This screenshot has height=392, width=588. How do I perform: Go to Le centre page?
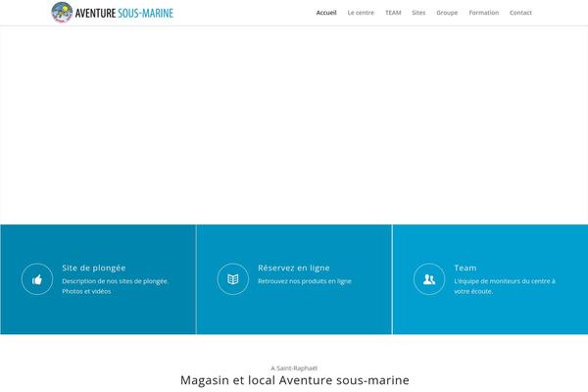click(361, 13)
